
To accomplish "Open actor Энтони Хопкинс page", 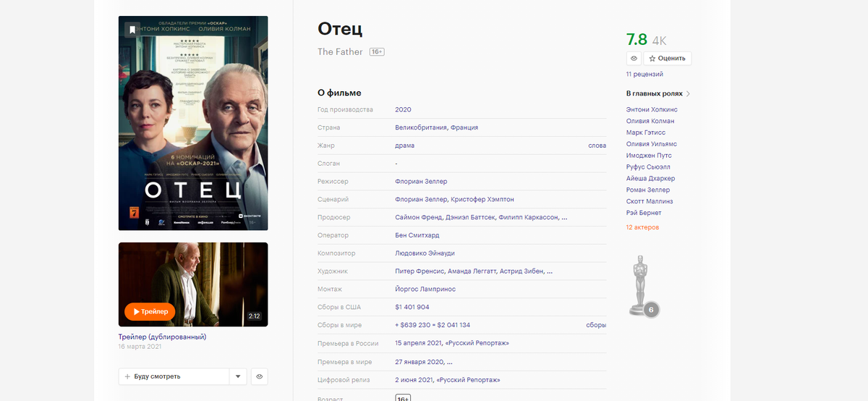I will tap(652, 109).
